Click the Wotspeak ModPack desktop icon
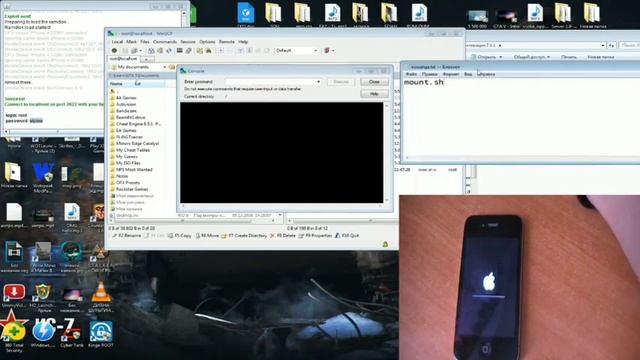This screenshot has height=360, width=640. pyautogui.click(x=43, y=178)
